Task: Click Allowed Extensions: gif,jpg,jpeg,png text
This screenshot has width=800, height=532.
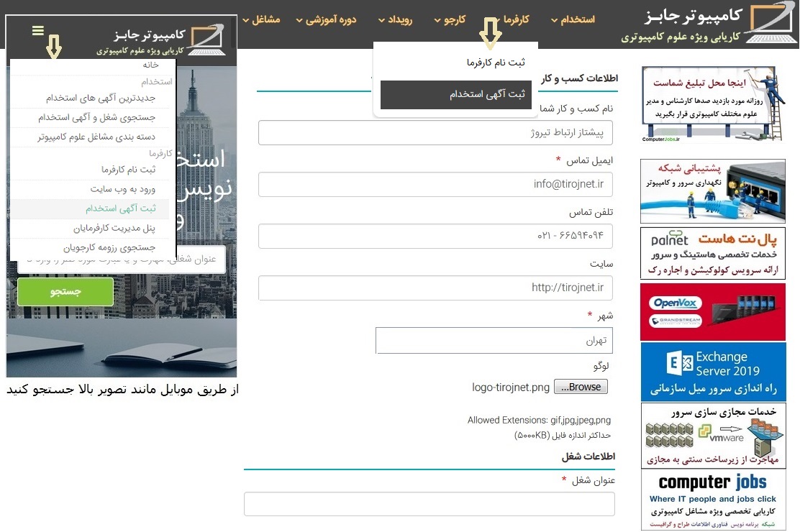Action: (x=539, y=421)
